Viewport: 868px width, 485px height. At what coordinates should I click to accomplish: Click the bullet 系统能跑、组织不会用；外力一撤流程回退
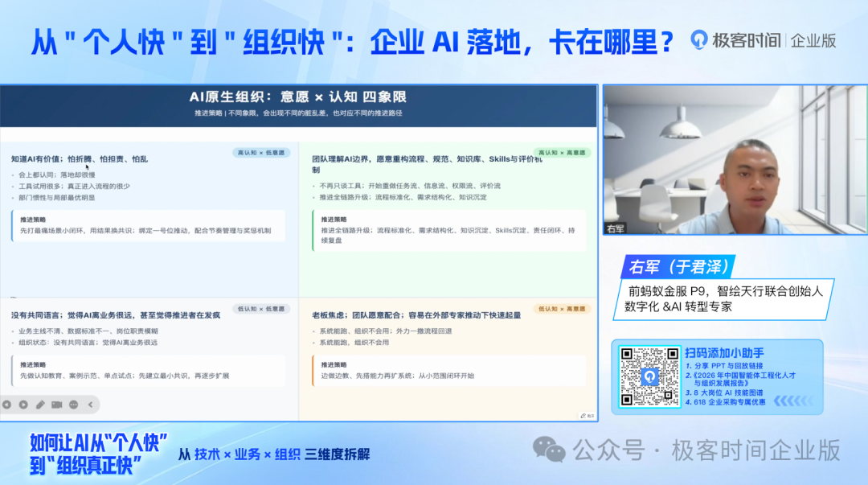pos(385,331)
